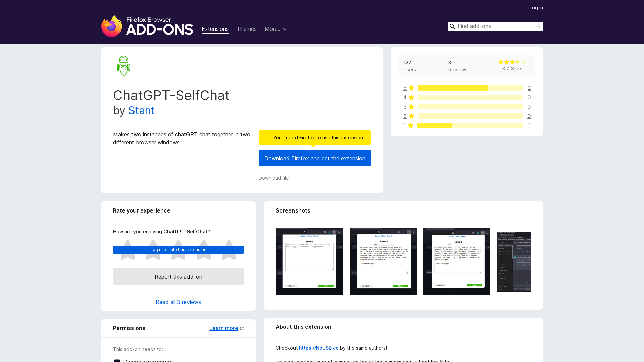Focus the Find add-ons search field
Viewport: 644px width, 362px height.
[495, 26]
